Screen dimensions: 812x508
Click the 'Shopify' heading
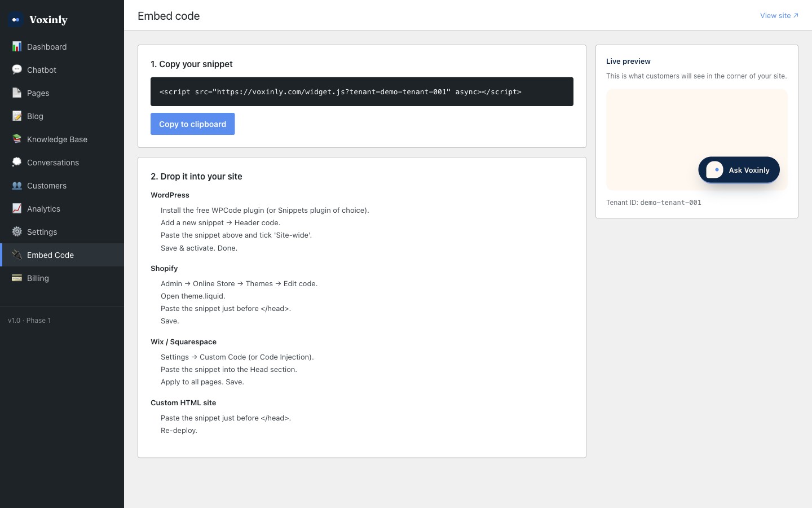164,269
